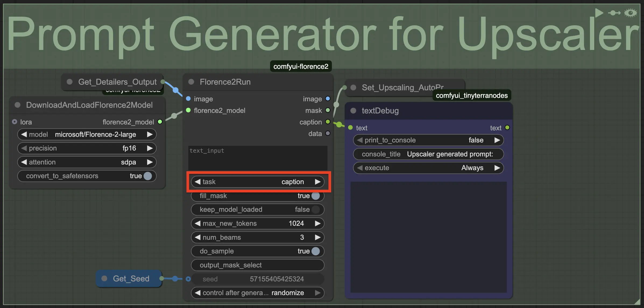Click the bypass arrow icon in group header
Viewport: 644px width, 308px height.
click(614, 13)
